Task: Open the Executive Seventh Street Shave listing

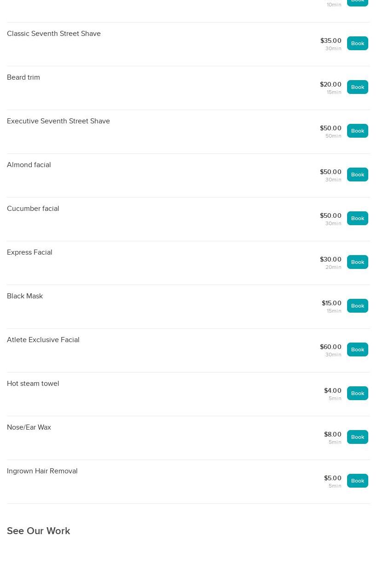Action: click(x=58, y=121)
